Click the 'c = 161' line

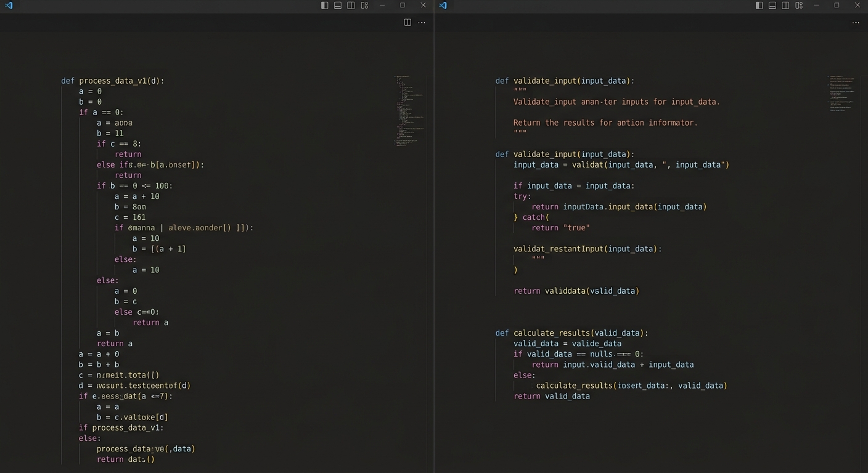coord(130,217)
